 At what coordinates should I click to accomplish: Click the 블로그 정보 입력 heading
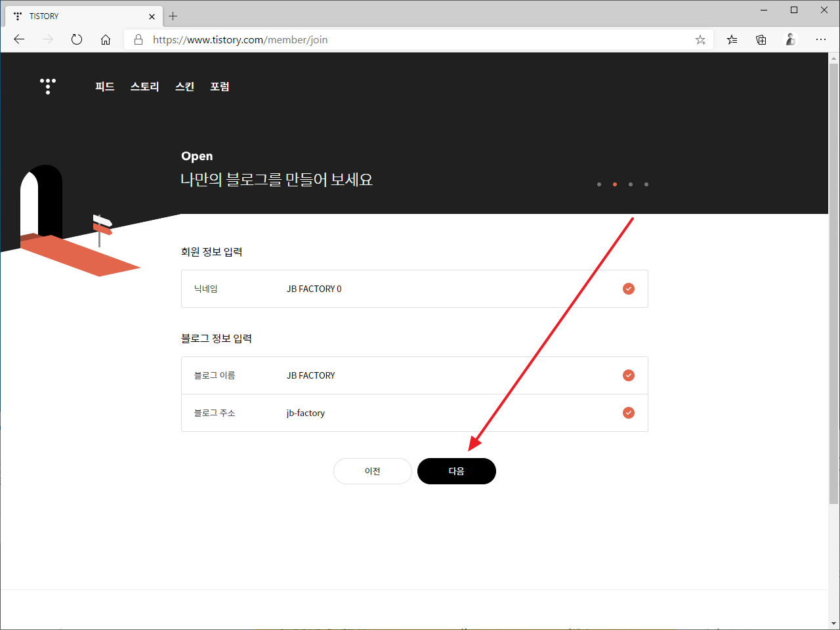click(x=217, y=339)
